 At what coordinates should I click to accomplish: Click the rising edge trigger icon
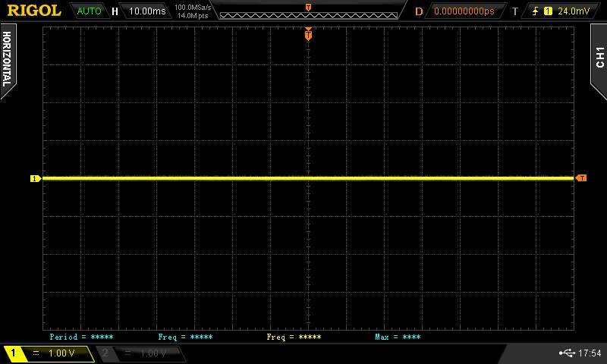pos(536,11)
